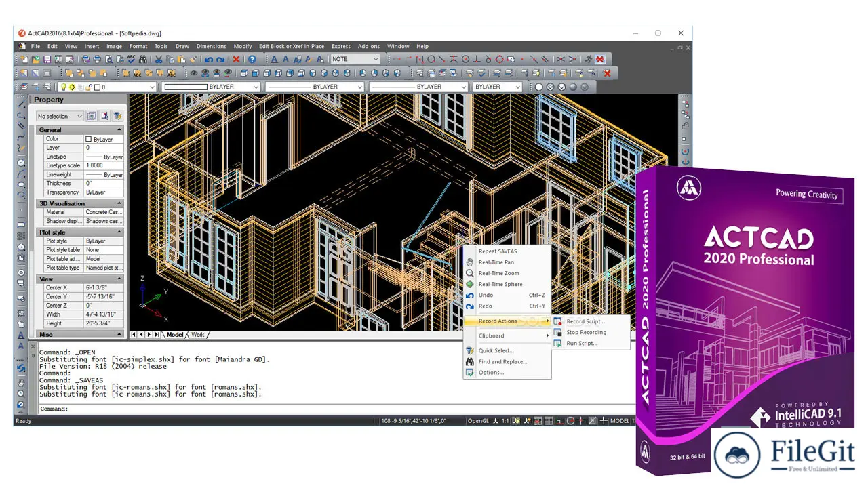868x488 pixels.
Task: Click 'Run Script...' in the submenu
Action: pos(591,343)
